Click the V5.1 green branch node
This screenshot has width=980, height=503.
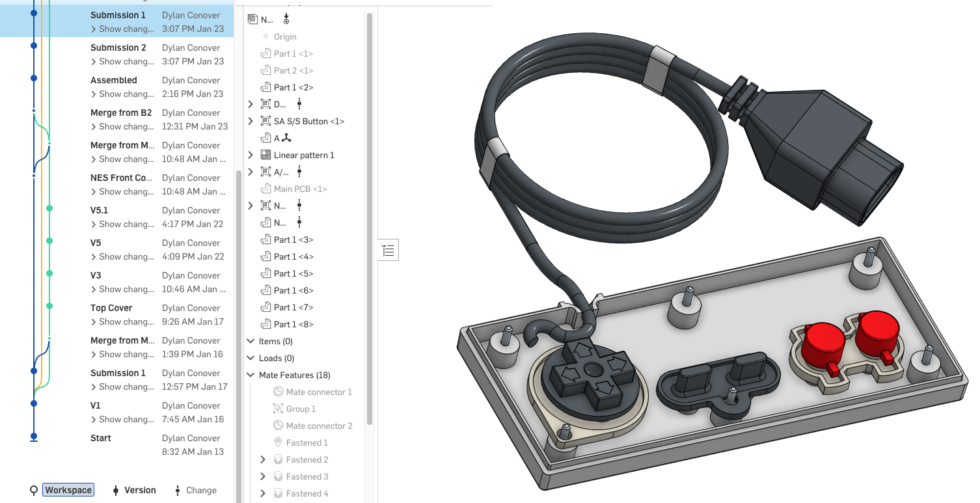[49, 208]
